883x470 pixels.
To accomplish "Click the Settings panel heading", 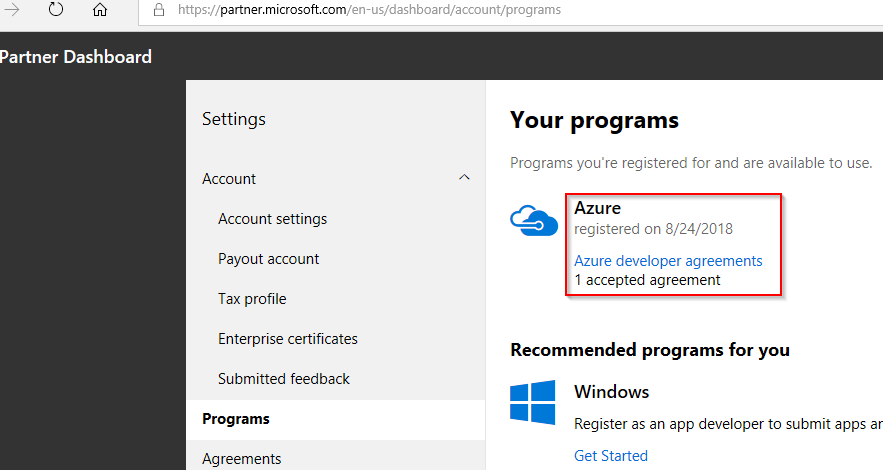I will pos(234,119).
